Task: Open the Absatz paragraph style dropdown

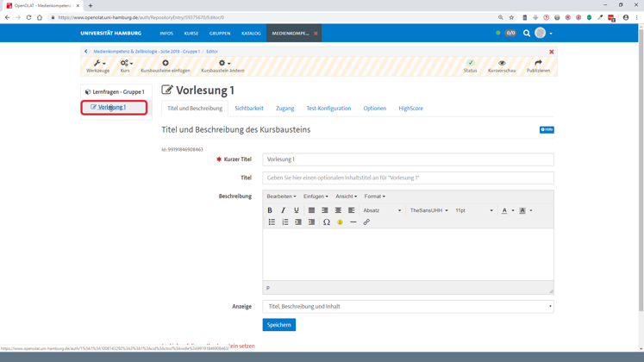Action: coord(382,210)
